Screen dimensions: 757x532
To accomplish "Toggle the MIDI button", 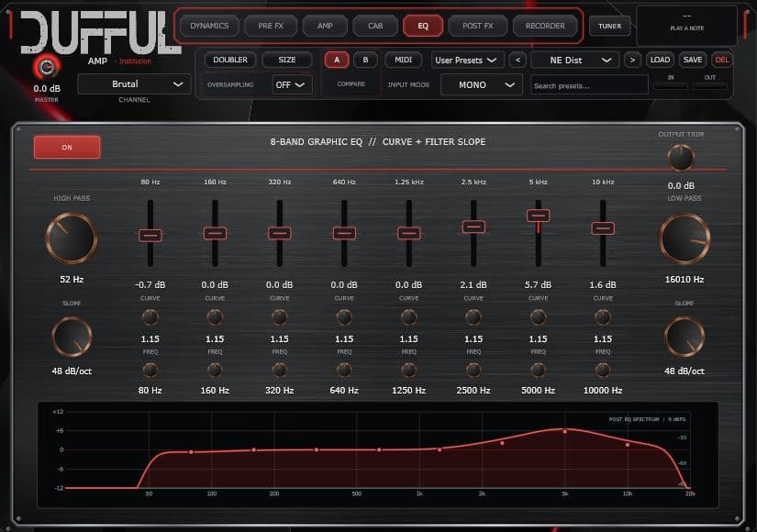I will pyautogui.click(x=403, y=60).
